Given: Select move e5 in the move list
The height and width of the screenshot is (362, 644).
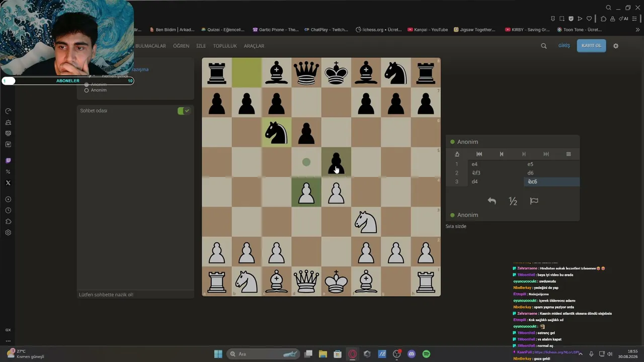Looking at the screenshot, I should click(x=552, y=164).
